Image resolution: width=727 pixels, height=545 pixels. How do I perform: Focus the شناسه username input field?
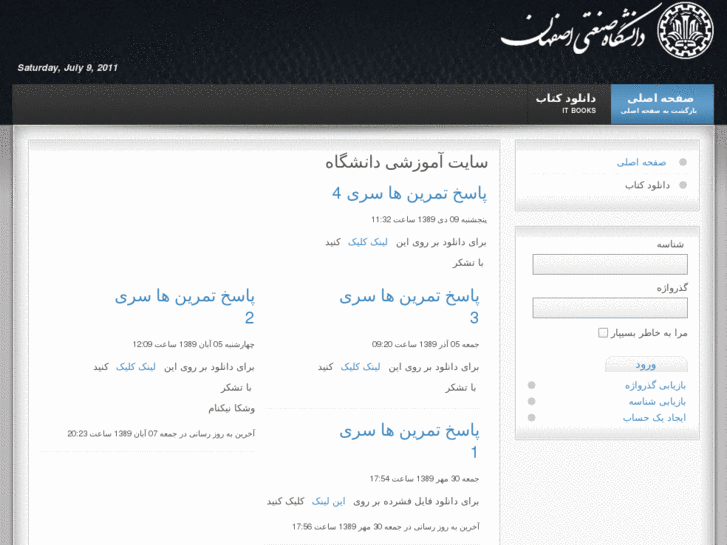(610, 264)
